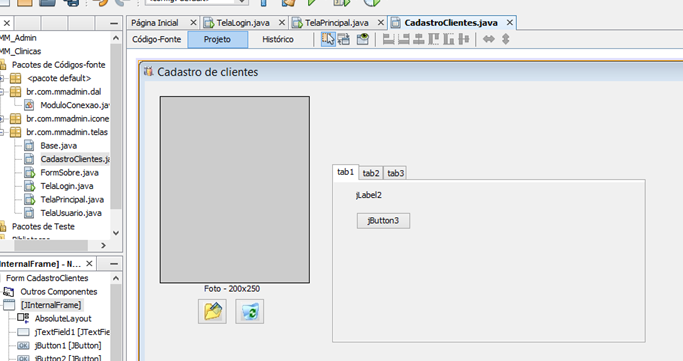
Task: Click the recycle-bin refresh photo button
Action: coord(250,311)
